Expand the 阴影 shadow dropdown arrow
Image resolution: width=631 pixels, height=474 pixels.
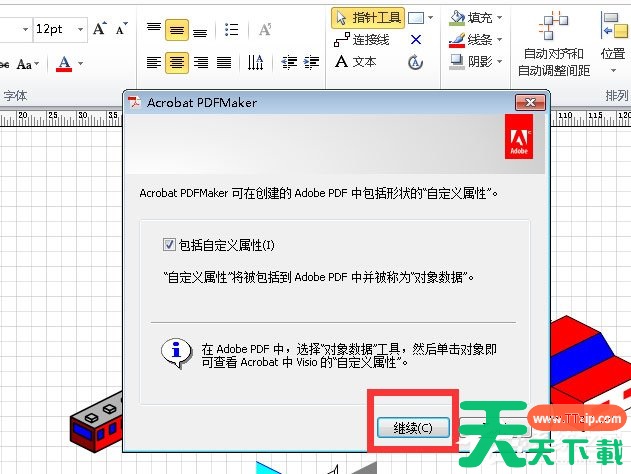click(499, 61)
